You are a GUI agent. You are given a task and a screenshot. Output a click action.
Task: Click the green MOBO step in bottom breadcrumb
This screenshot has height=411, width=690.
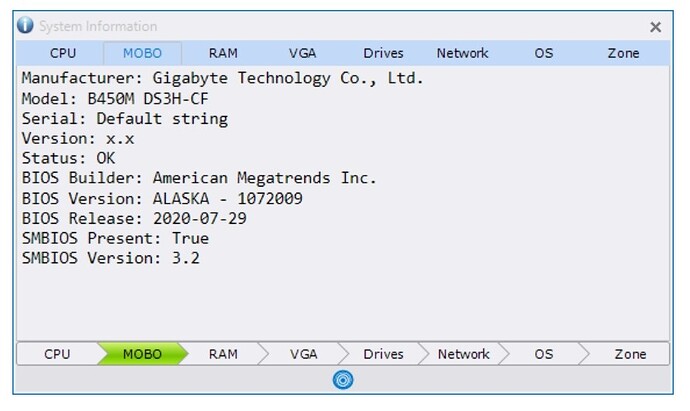pyautogui.click(x=142, y=354)
